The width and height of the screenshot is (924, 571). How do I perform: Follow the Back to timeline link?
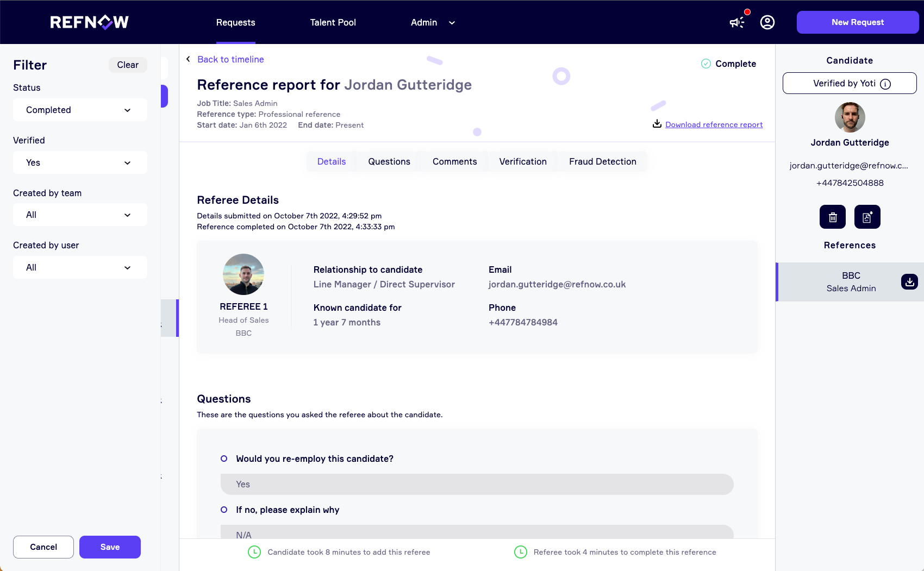click(230, 59)
